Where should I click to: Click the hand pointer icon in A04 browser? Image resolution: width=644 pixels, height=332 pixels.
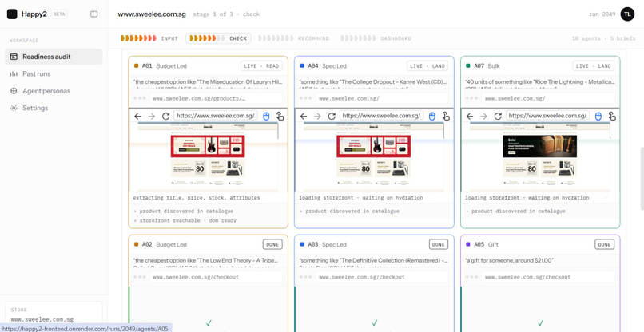(446, 117)
